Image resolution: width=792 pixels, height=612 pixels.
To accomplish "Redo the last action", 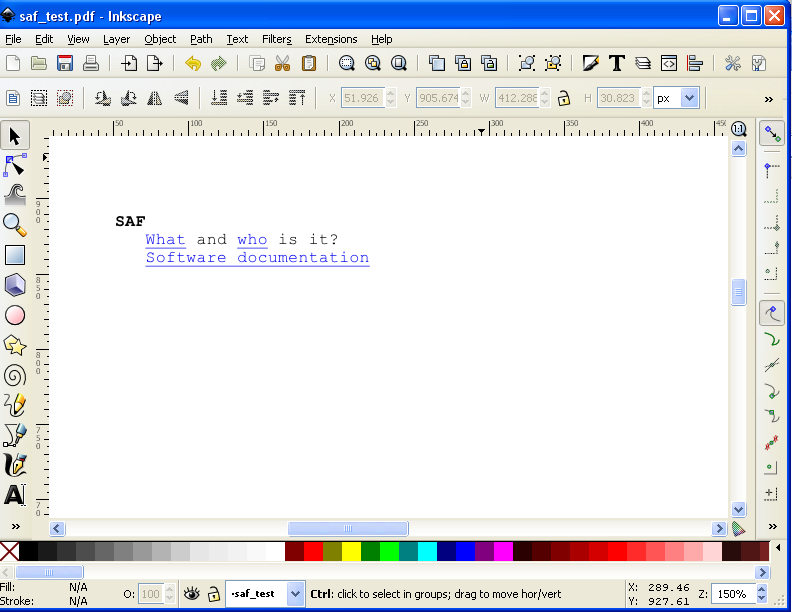I will [219, 64].
